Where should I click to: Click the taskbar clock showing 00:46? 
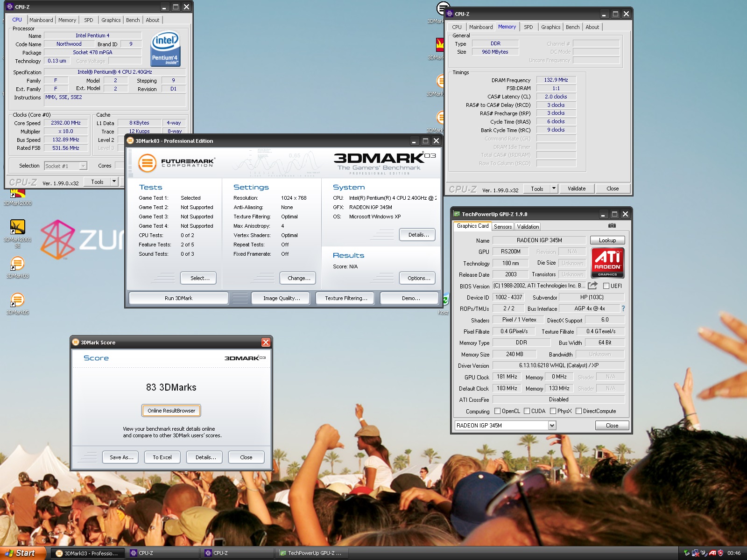pyautogui.click(x=733, y=553)
